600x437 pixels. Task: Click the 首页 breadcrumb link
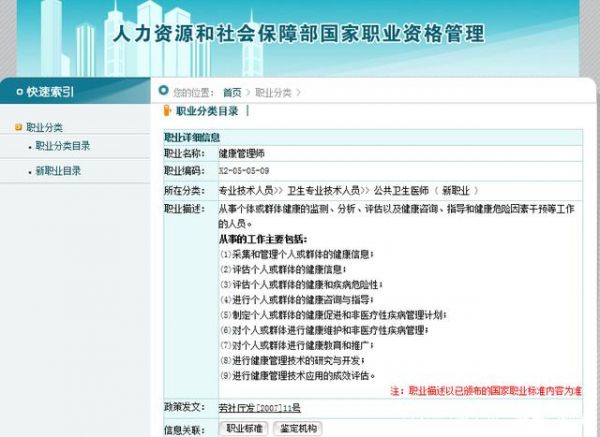pyautogui.click(x=232, y=93)
